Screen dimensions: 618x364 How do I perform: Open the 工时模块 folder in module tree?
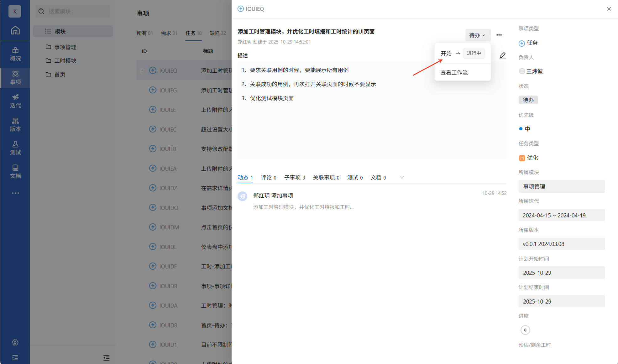pos(65,60)
